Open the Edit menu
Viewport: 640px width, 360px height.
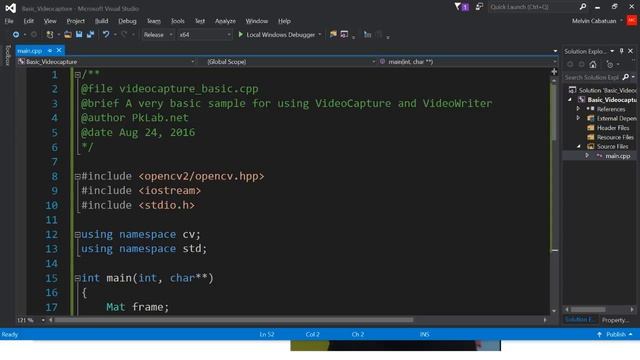click(x=29, y=21)
